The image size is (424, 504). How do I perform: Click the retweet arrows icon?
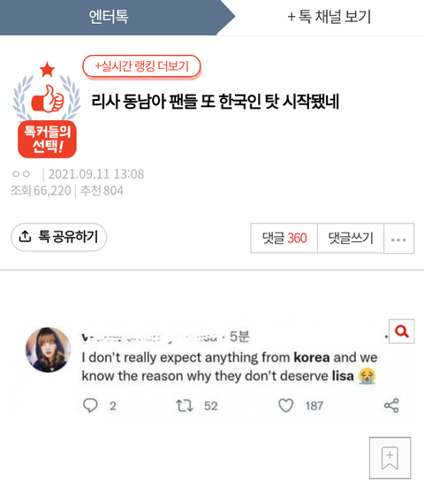[185, 406]
